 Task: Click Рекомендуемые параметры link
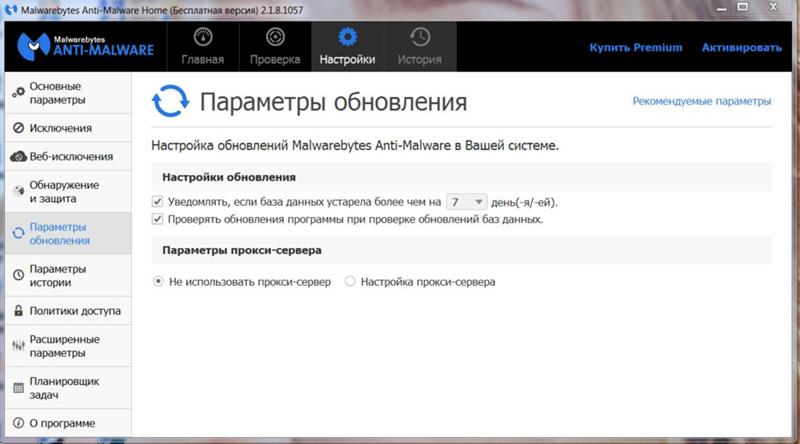click(702, 101)
